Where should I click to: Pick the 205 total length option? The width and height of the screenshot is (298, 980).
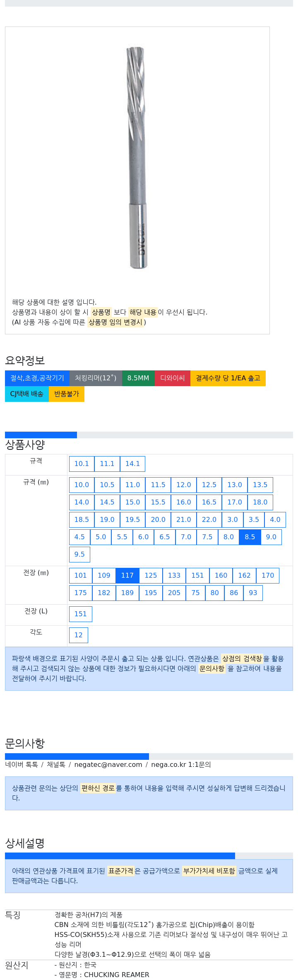[x=174, y=593]
